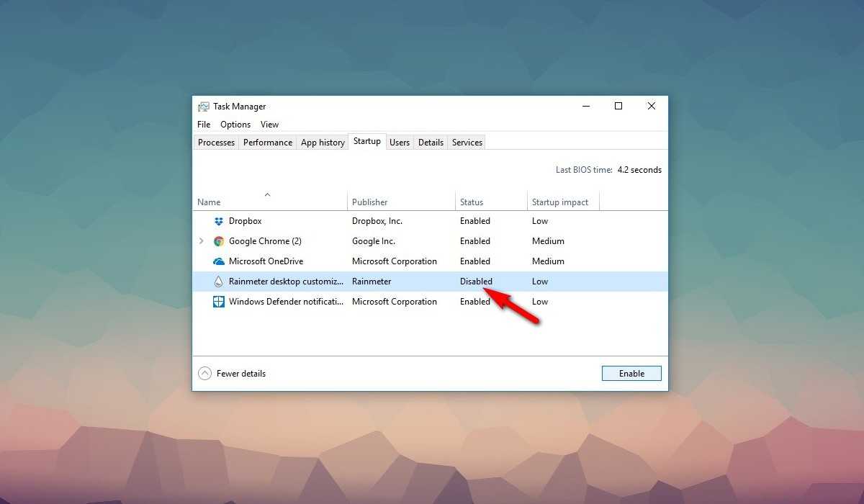Sort by Startup impact column header
The image size is (864, 504).
[559, 202]
